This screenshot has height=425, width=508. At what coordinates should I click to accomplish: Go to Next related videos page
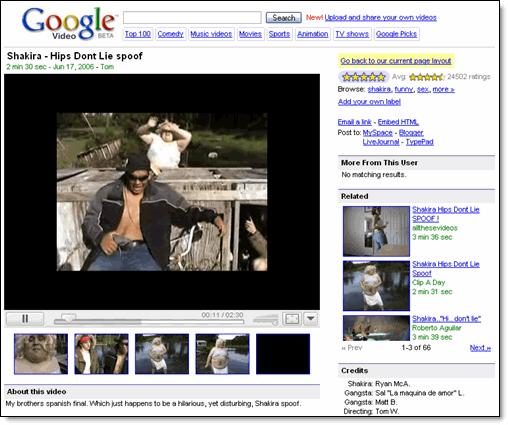(480, 348)
